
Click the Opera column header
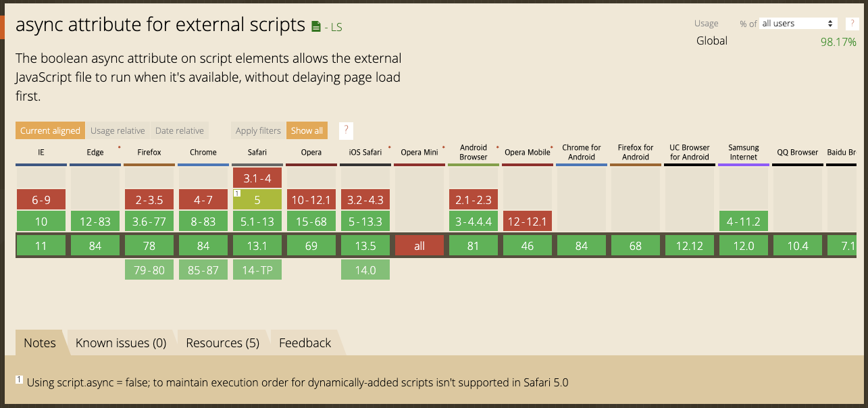click(311, 153)
